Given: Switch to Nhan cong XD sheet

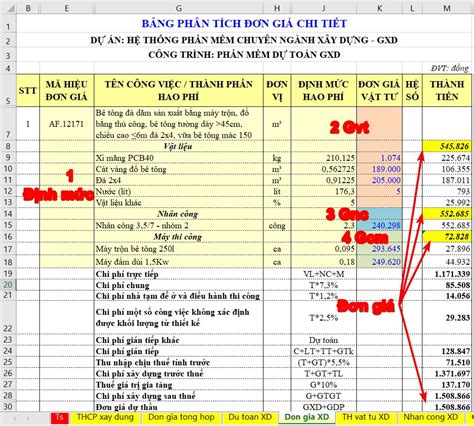Looking at the screenshot, I should 431,417.
